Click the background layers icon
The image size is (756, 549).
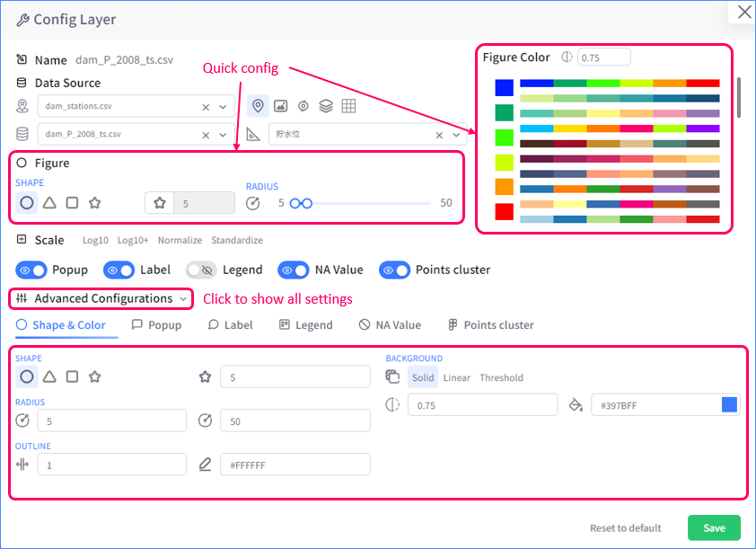[x=392, y=376]
